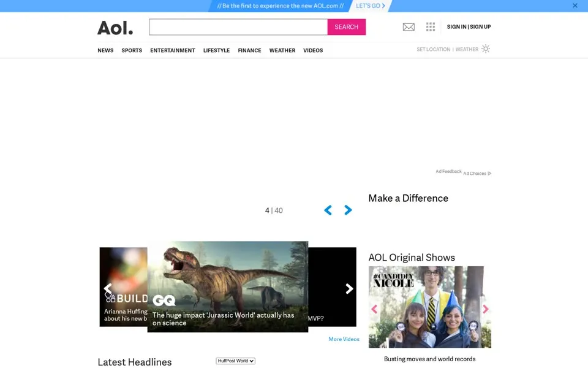This screenshot has height=368, width=588.
Task: Open the Weather menu item
Action: (x=282, y=50)
